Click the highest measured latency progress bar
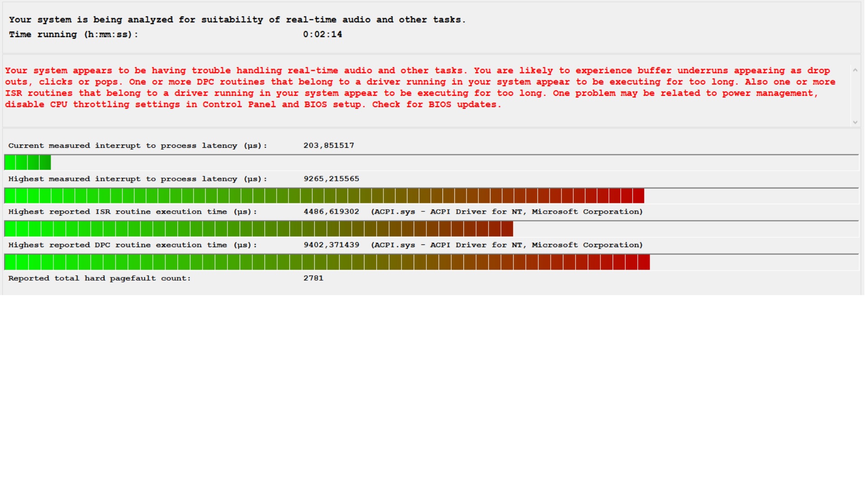This screenshot has width=868, height=488. pos(324,196)
